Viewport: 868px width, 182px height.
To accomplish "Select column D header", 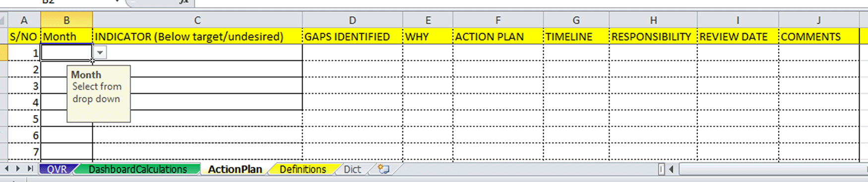I will [352, 20].
